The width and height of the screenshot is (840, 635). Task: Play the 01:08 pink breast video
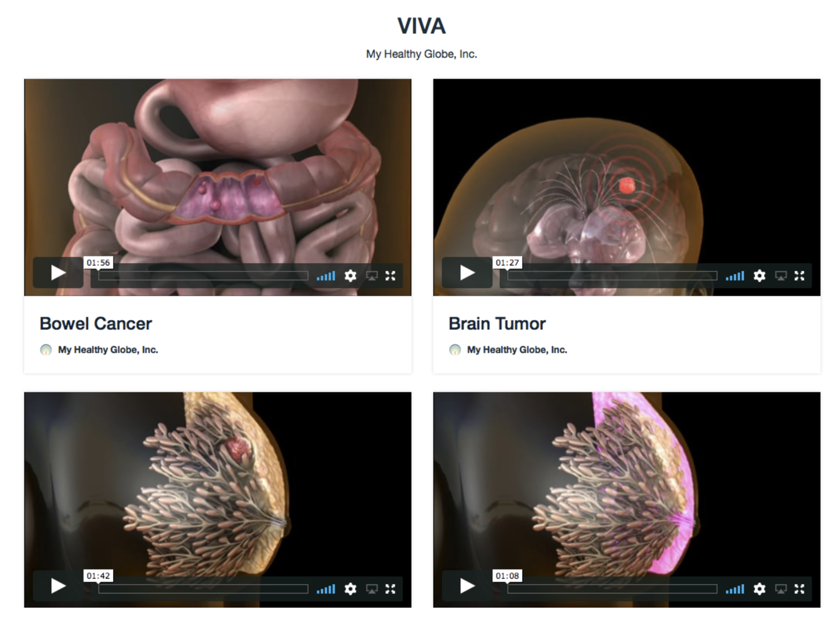pos(467,586)
